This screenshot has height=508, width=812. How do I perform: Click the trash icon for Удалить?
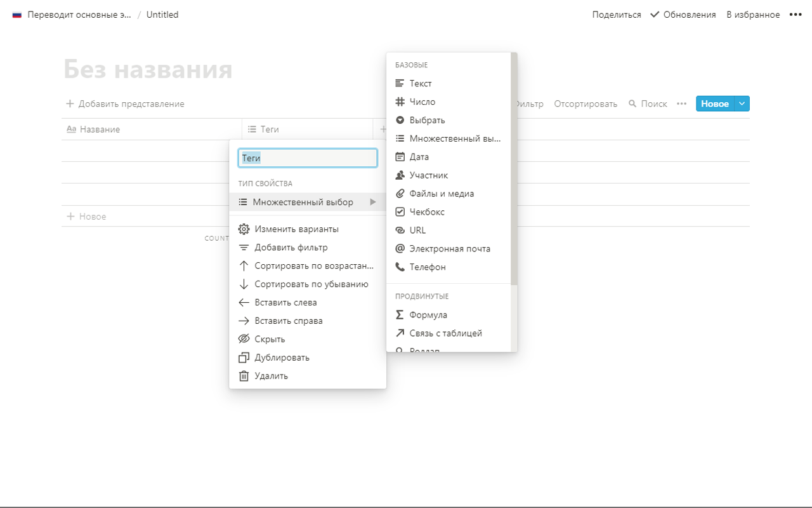click(x=244, y=376)
